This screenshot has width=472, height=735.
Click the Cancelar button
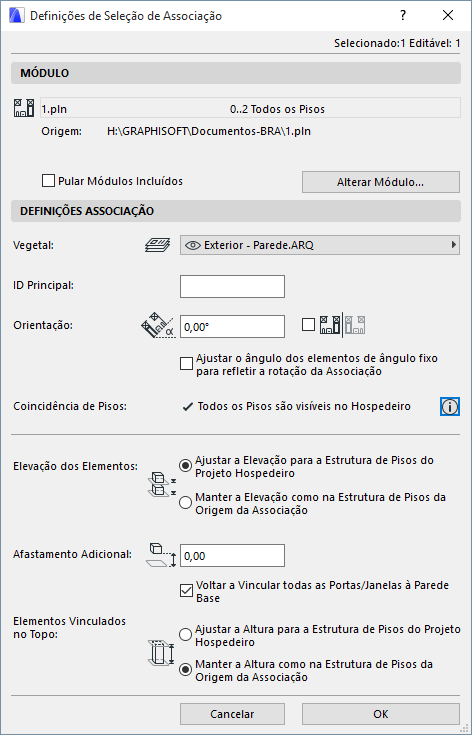point(232,714)
